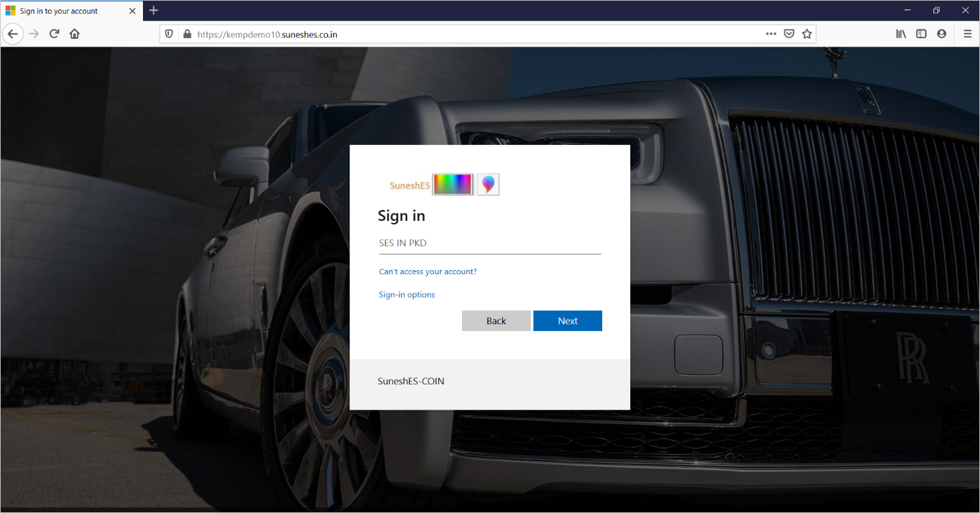Click the padlock icon in the address bar
Image resolution: width=980 pixels, height=513 pixels.
point(185,33)
